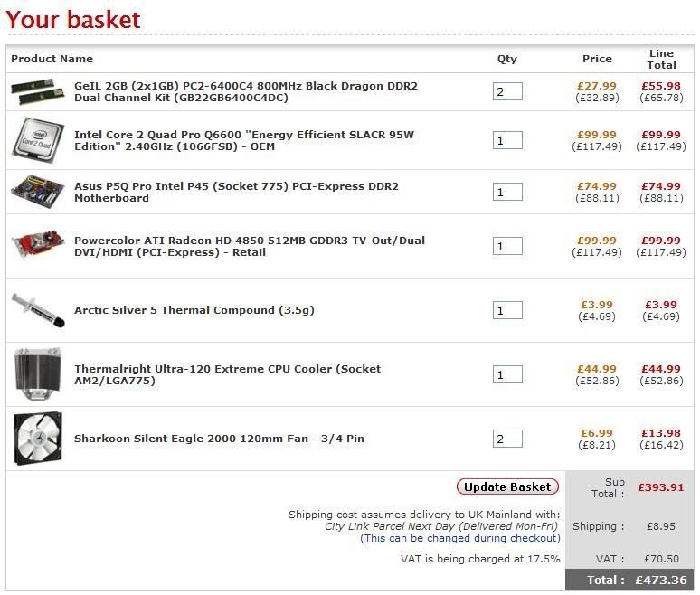Click quantity field for GeIL RAM
This screenshot has height=595, width=700.
coord(507,91)
